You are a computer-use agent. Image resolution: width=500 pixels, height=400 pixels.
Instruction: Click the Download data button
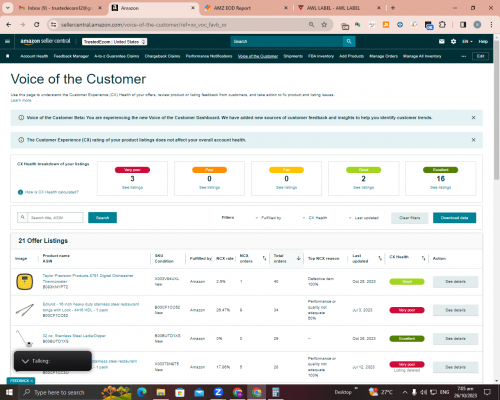click(x=454, y=218)
